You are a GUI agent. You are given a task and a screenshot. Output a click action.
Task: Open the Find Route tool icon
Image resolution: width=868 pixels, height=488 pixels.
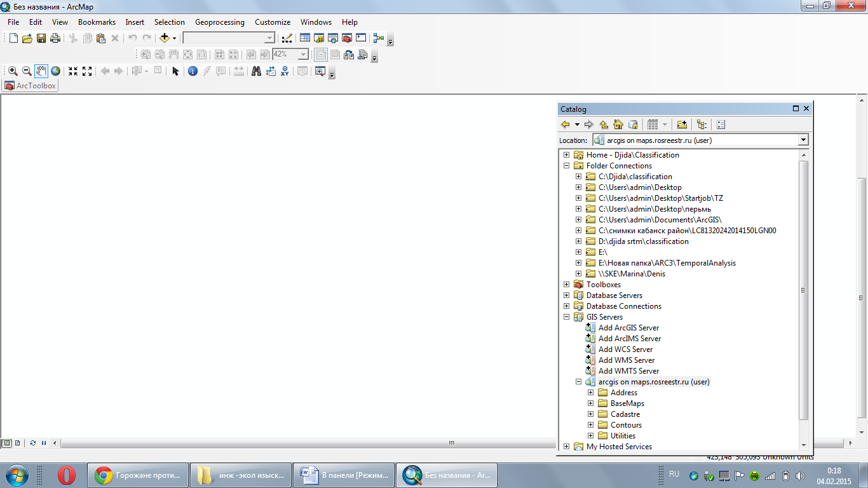(271, 71)
